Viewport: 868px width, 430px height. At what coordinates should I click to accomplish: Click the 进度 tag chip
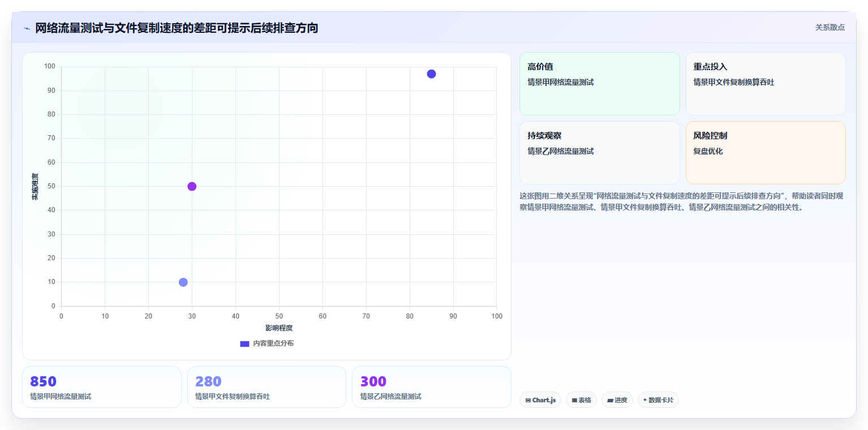tap(617, 400)
